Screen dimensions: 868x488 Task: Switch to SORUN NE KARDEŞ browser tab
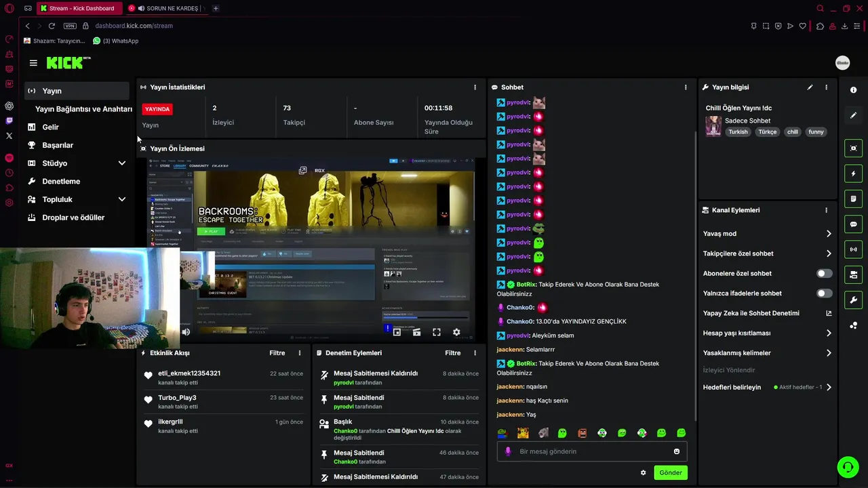click(165, 8)
